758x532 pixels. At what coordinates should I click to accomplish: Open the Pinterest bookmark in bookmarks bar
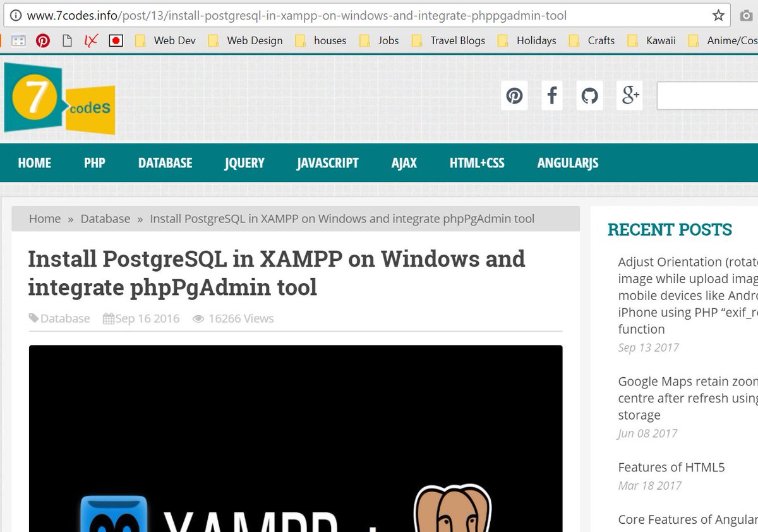(x=43, y=40)
